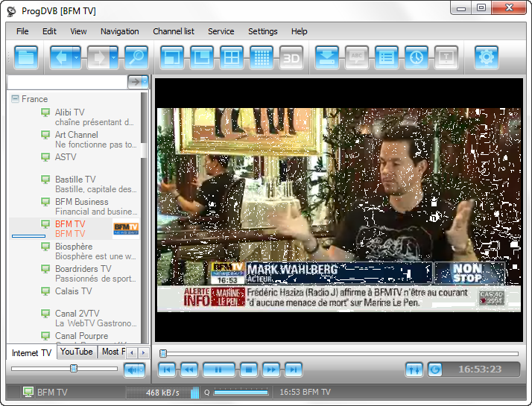
Task: Open the Navigation menu
Action: pyautogui.click(x=120, y=31)
